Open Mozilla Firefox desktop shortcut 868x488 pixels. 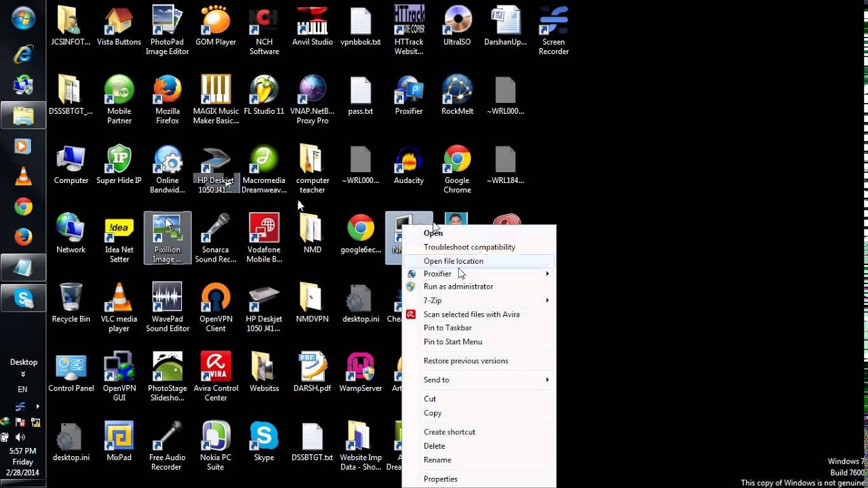167,100
